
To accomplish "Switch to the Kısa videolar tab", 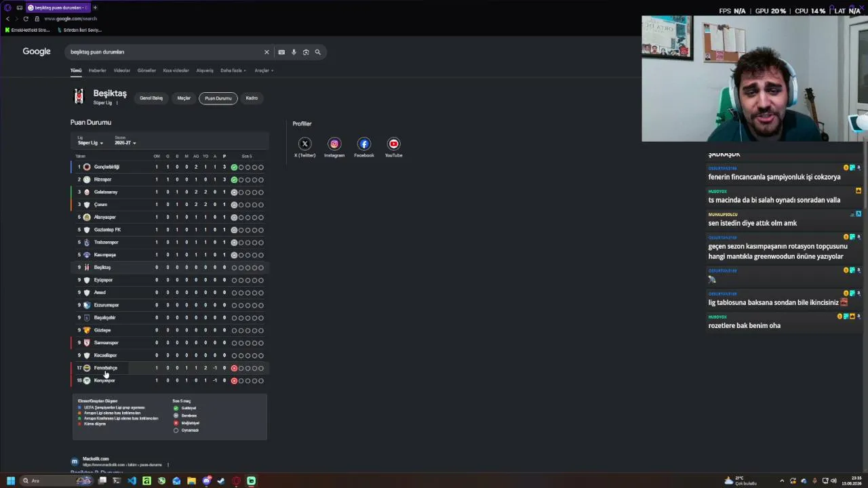I will point(176,70).
